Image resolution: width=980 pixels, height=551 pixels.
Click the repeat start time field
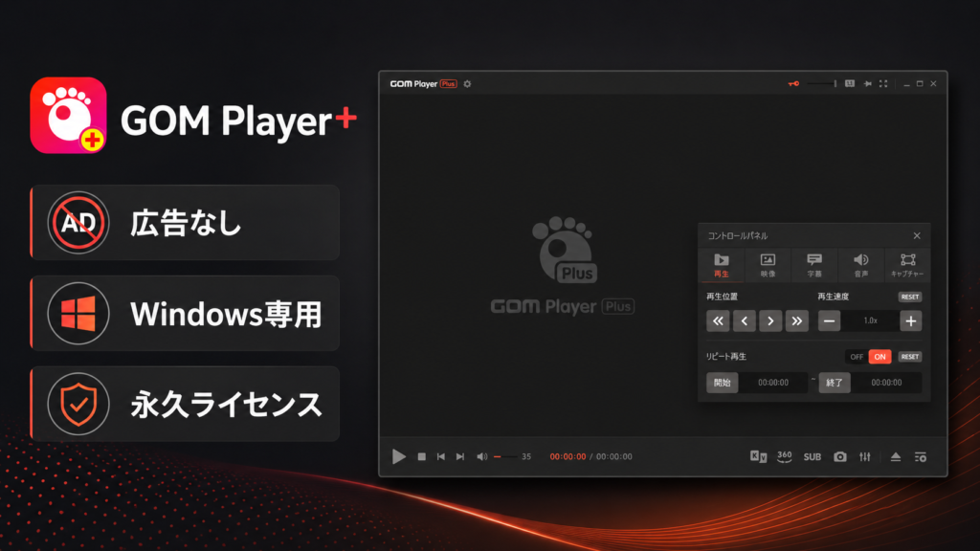click(x=773, y=383)
